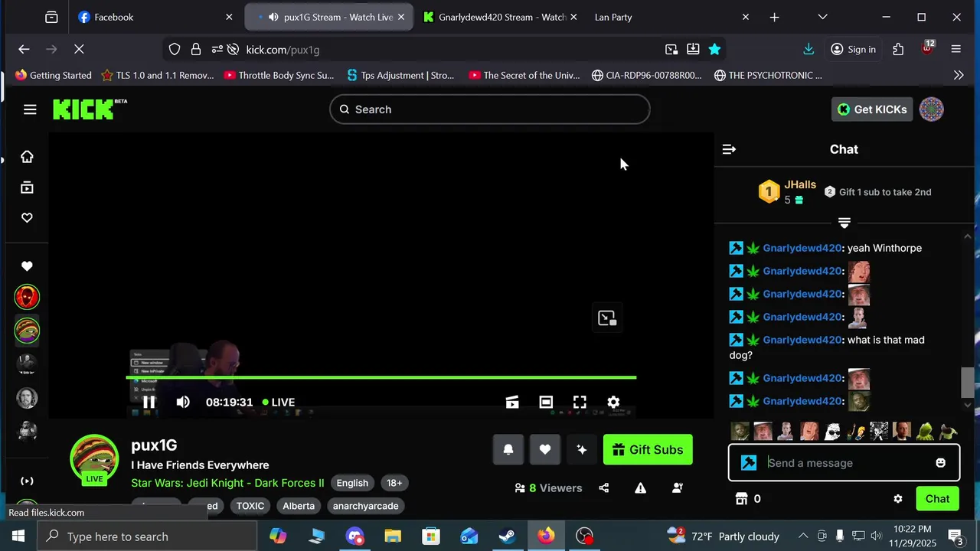The width and height of the screenshot is (980, 551).
Task: Pause the live stream
Action: [x=149, y=402]
